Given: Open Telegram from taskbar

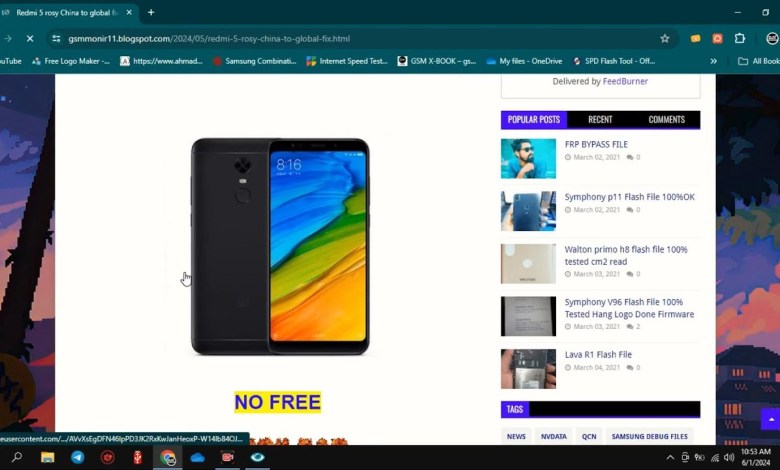Looking at the screenshot, I should click(78, 457).
